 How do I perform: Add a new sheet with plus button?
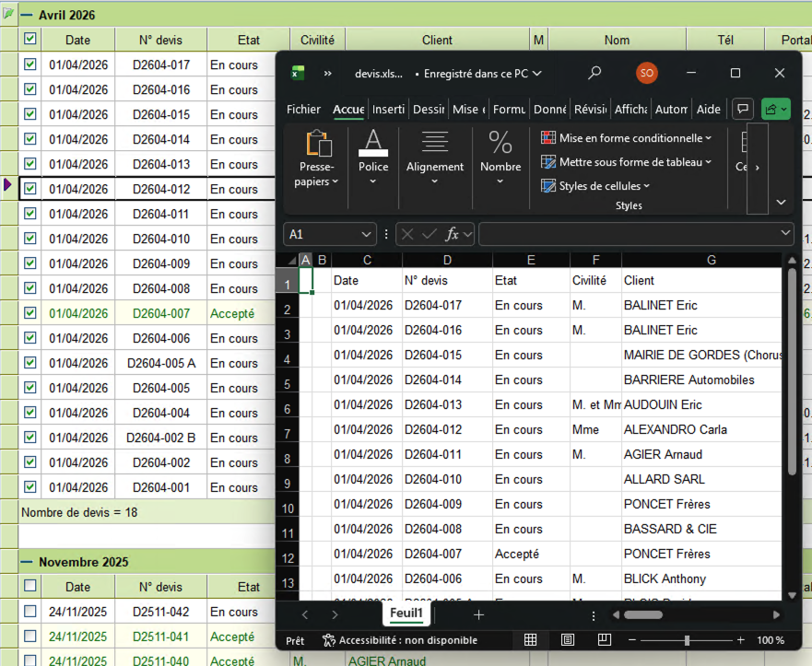478,614
